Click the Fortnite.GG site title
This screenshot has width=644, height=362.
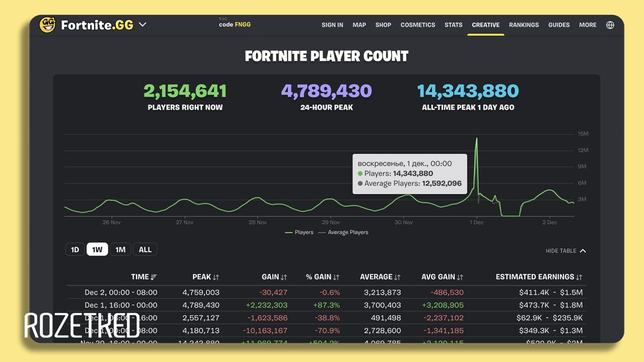tap(97, 25)
